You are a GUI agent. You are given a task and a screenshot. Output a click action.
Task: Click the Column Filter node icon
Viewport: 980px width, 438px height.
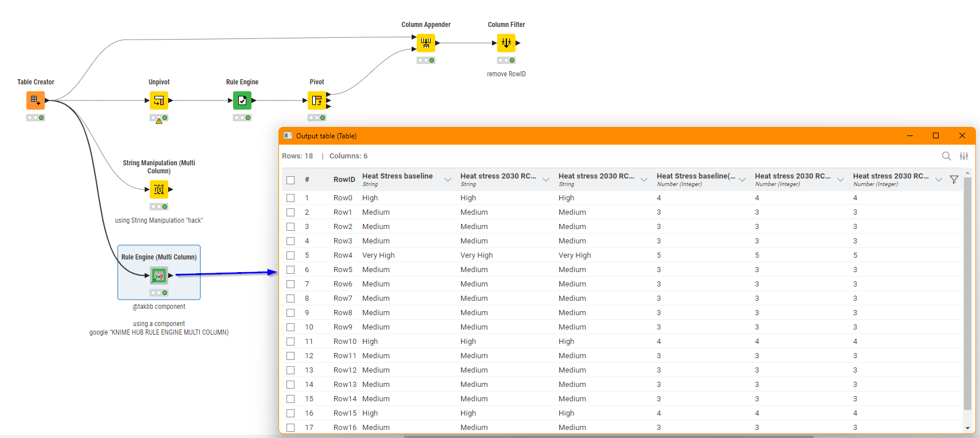(506, 43)
